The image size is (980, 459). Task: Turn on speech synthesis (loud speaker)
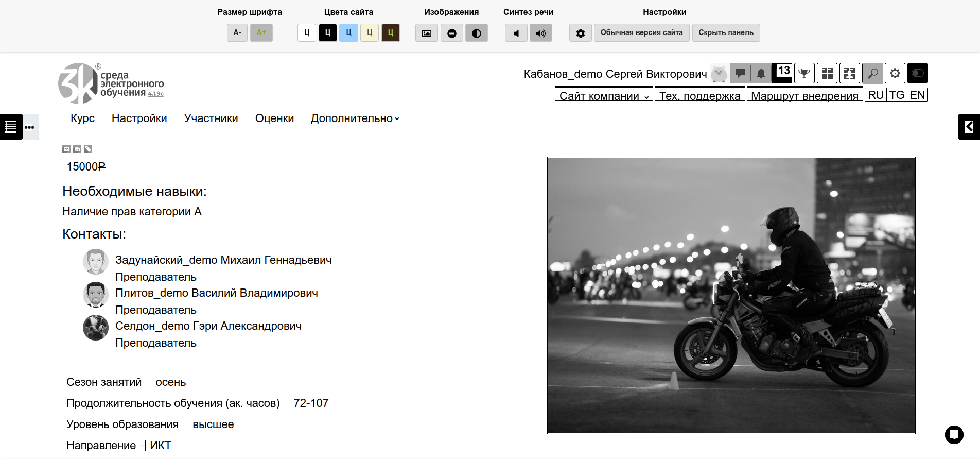pos(541,33)
